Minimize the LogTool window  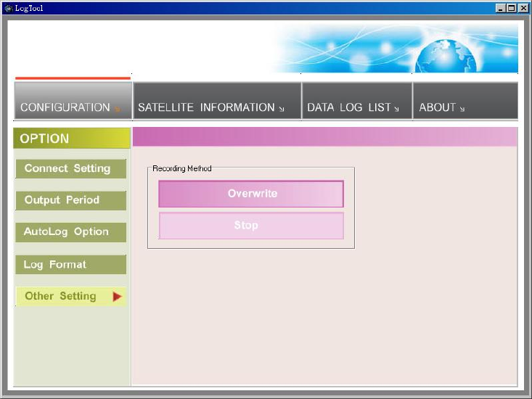tap(500, 8)
